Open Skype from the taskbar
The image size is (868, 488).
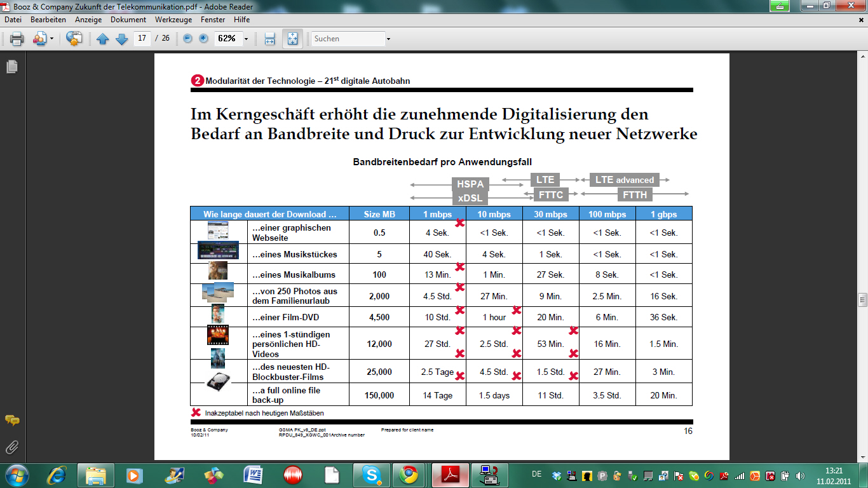[x=370, y=475]
